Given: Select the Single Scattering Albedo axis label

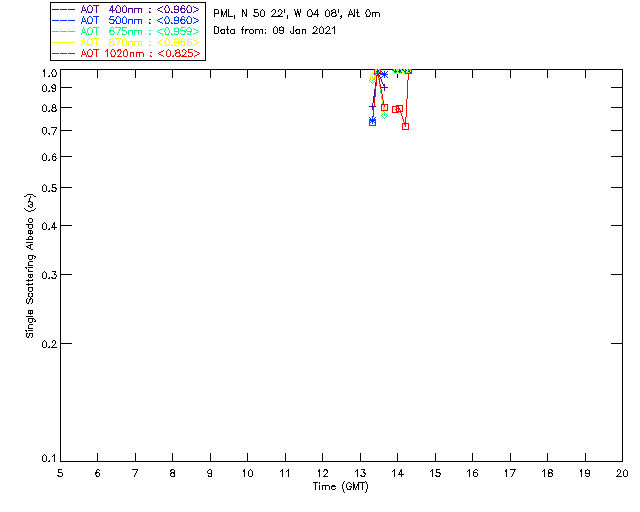Looking at the screenshot, I should coord(30,266).
